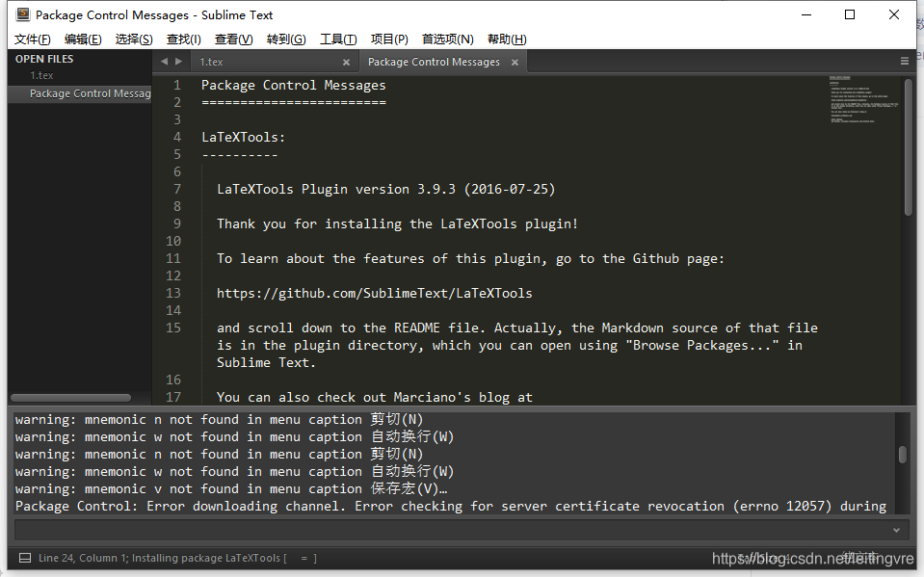The height and width of the screenshot is (577, 924).
Task: Click the OPEN FILES sidebar header
Action: [44, 59]
